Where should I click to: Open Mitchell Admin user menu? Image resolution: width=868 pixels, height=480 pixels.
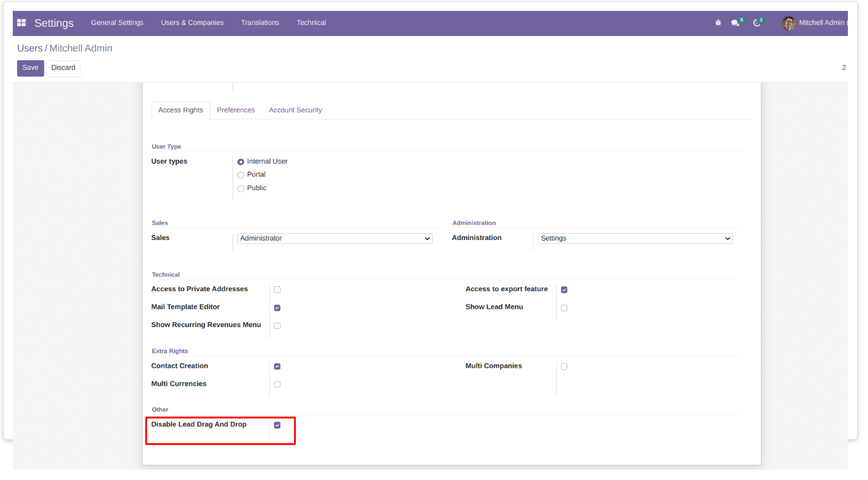pyautogui.click(x=814, y=23)
